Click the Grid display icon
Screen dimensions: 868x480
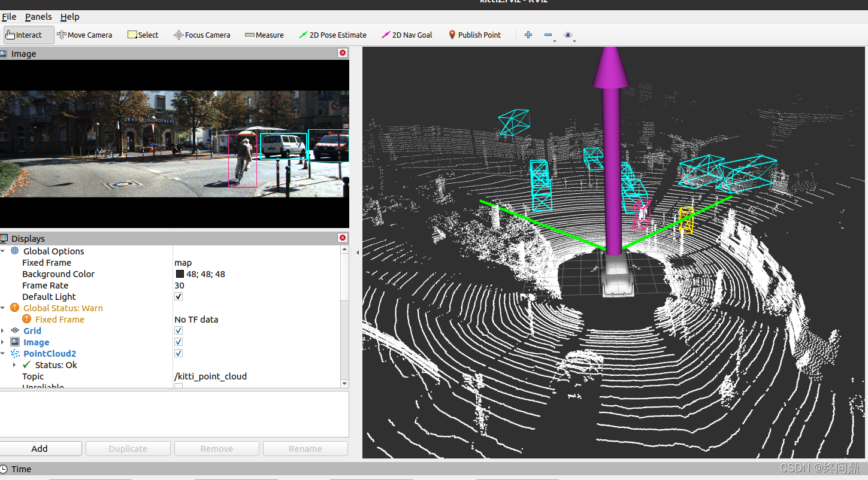click(15, 330)
